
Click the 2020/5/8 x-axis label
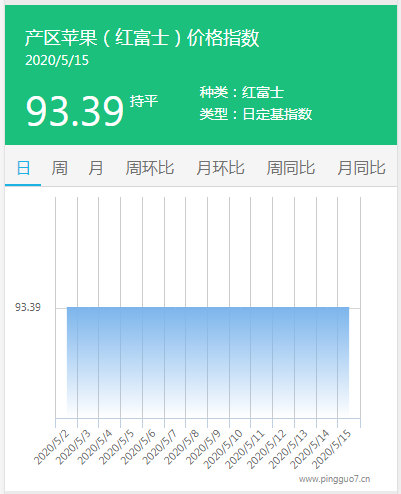coord(182,448)
